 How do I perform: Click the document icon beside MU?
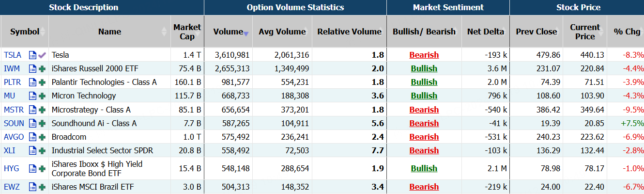[x=32, y=96]
